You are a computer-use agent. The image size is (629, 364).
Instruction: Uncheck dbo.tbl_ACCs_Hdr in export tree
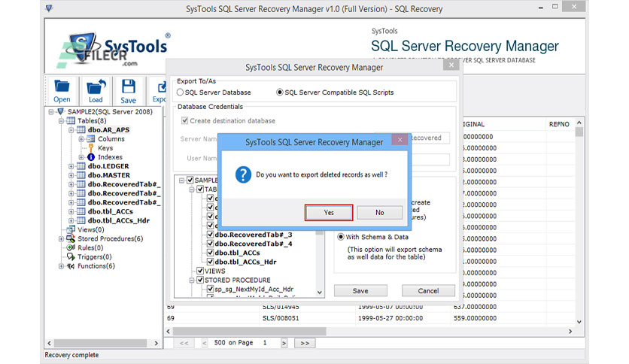click(210, 262)
